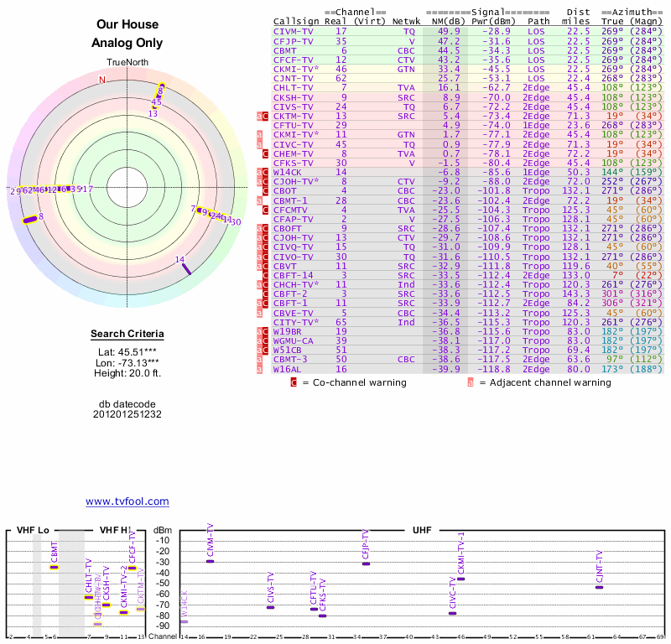Select the W19BR callsign in table
The width and height of the screenshot is (671, 644).
[288, 331]
